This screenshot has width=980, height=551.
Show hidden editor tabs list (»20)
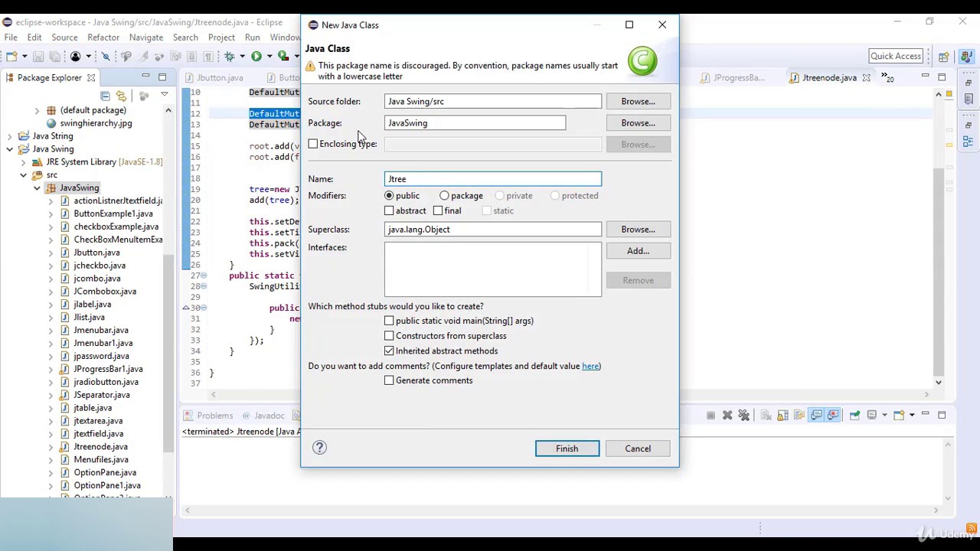point(887,77)
